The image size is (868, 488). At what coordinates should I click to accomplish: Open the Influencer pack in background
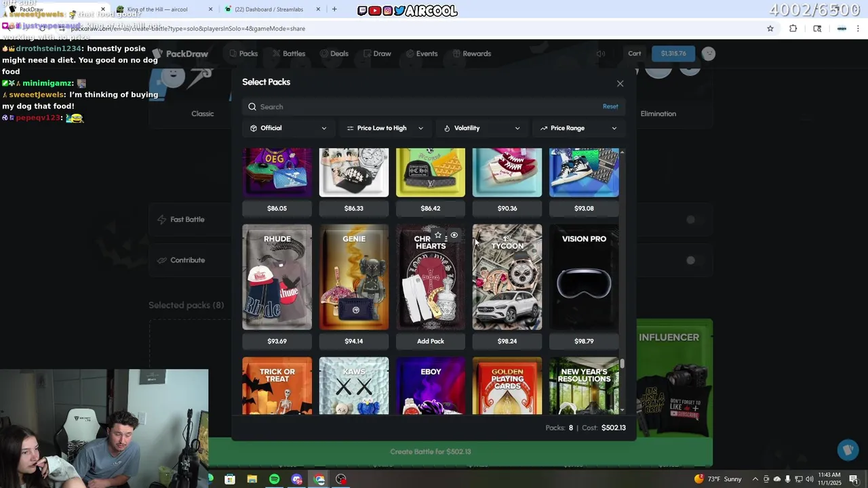click(675, 378)
